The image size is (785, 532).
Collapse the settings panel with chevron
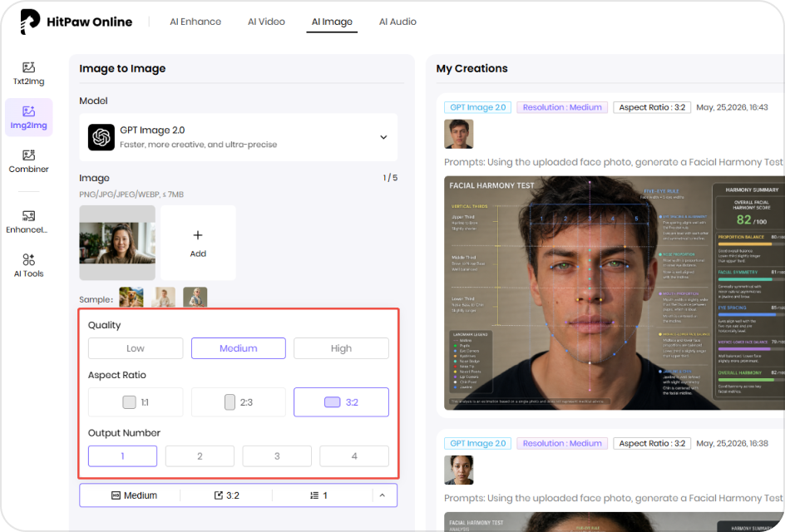click(382, 495)
